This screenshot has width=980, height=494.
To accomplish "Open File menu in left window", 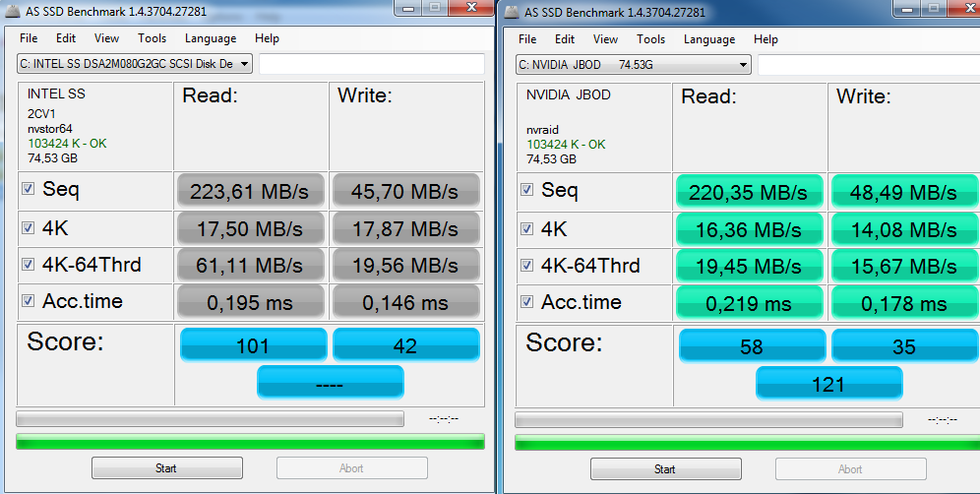I will [x=29, y=38].
